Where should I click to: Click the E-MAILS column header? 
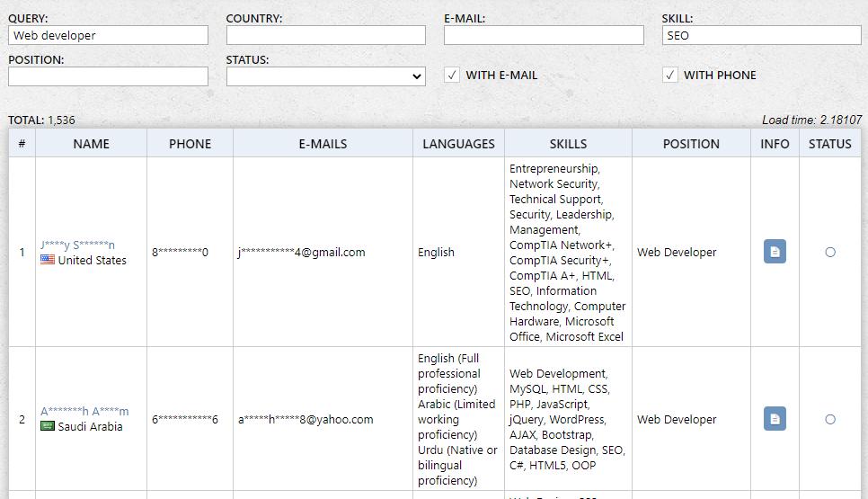tap(323, 144)
